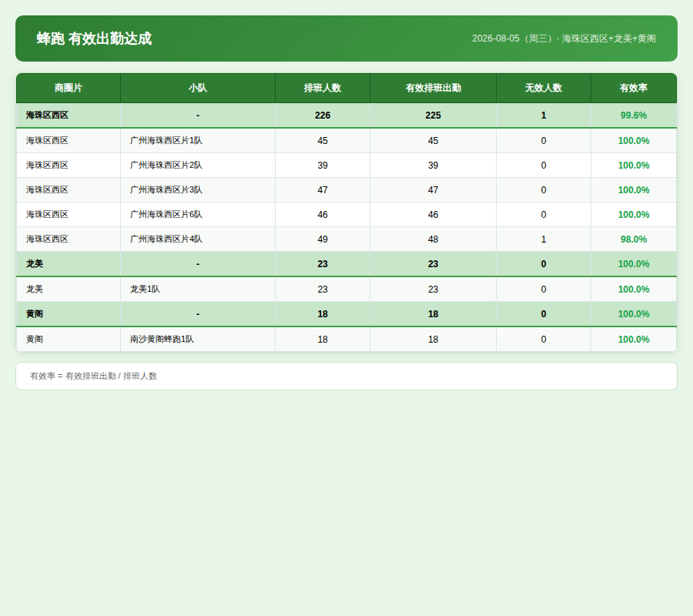Select team 广州海珠西区片6队
The image size is (693, 616).
(166, 215)
